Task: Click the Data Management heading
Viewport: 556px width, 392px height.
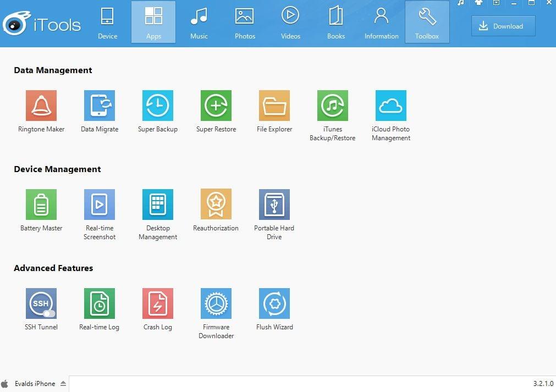Action: [x=53, y=70]
